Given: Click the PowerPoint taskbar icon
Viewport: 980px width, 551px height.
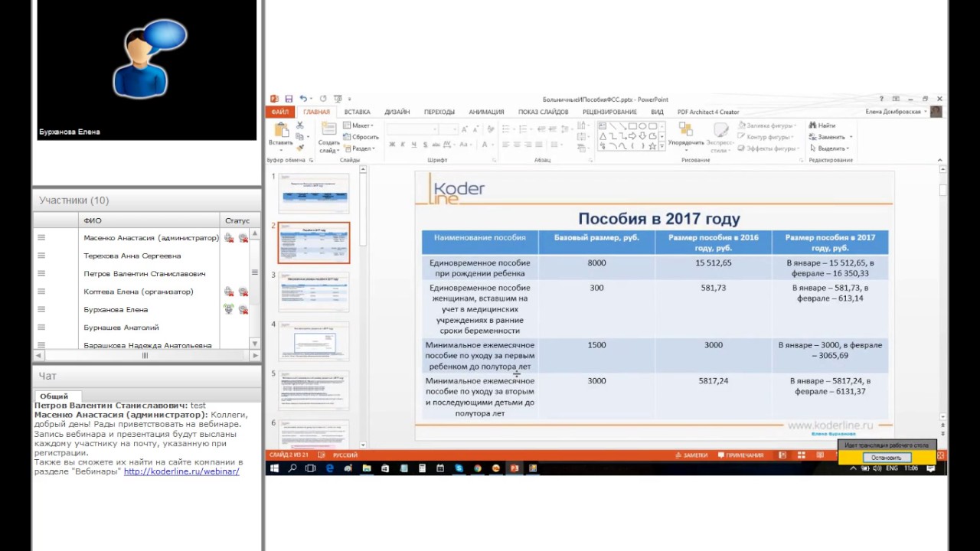Looking at the screenshot, I should [514, 468].
